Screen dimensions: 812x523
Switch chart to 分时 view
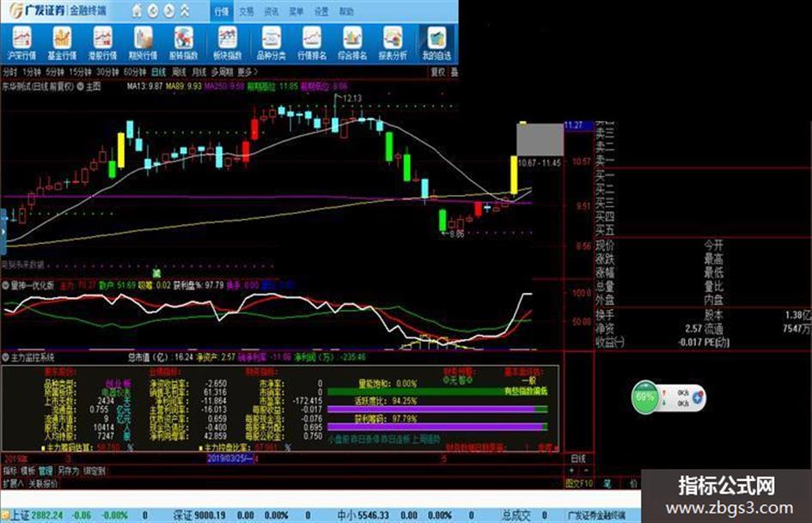(9, 72)
